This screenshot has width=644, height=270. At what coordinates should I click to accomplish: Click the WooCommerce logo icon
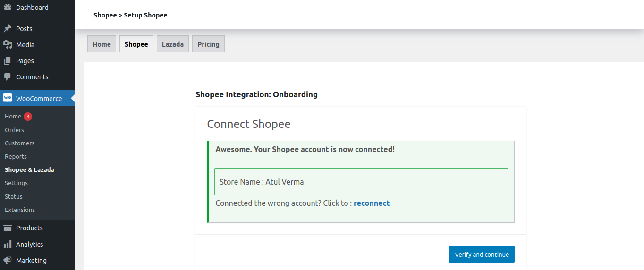(8, 98)
